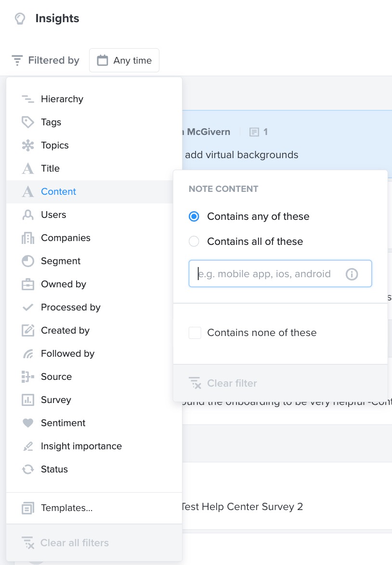Select "Contains any of these" radio button
The image size is (392, 565).
[194, 216]
